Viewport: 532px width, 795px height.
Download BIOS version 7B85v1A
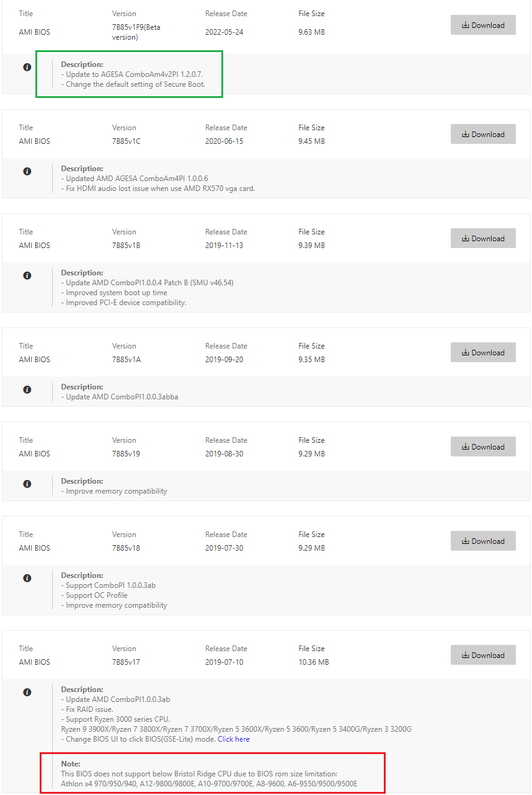pos(483,353)
